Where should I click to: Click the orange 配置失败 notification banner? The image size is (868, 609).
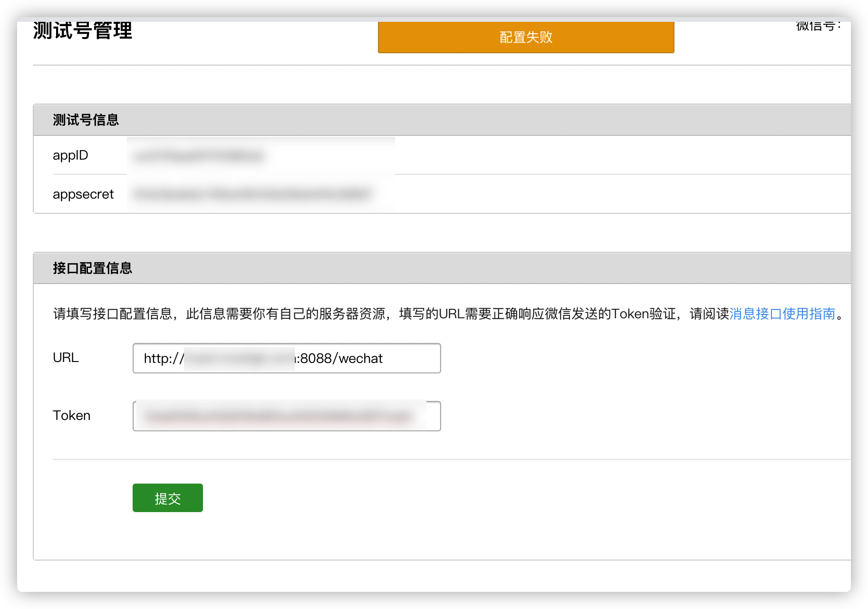click(x=526, y=37)
